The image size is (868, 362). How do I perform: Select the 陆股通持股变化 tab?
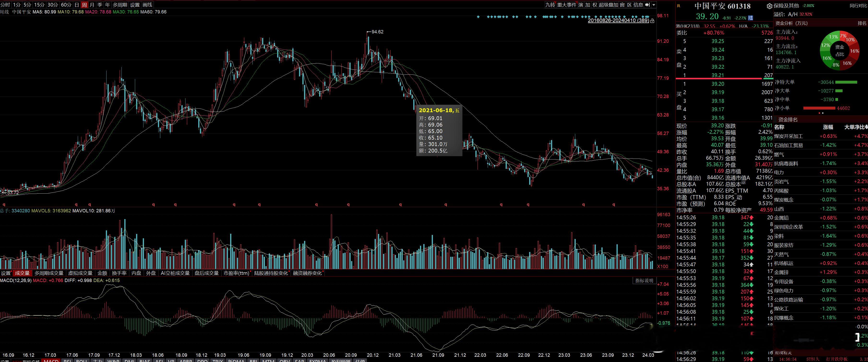[x=271, y=273]
